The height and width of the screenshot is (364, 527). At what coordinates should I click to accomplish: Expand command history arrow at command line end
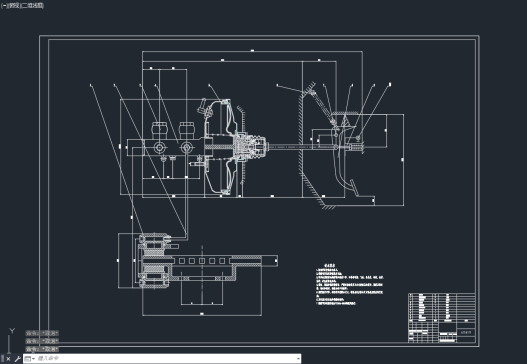[x=298, y=359]
